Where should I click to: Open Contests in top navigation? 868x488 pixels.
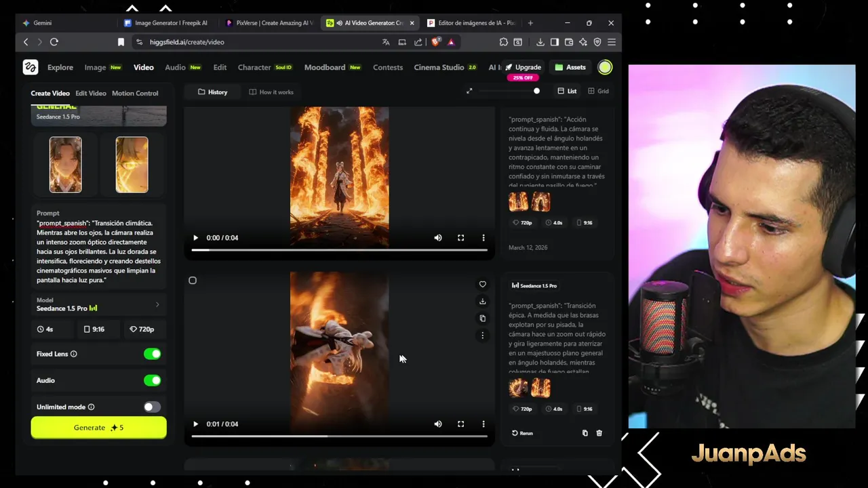coord(388,67)
